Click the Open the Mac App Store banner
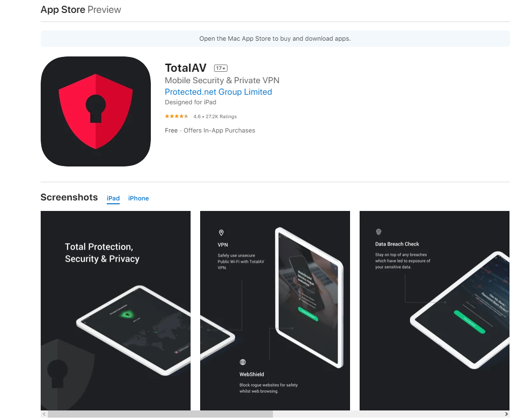Viewport: 532px width, 420px height. pos(275,39)
